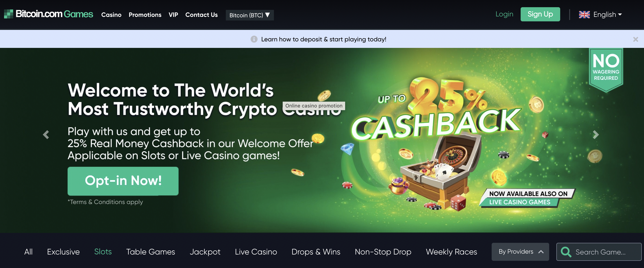Click the info icon in the deposit banner

tap(254, 39)
